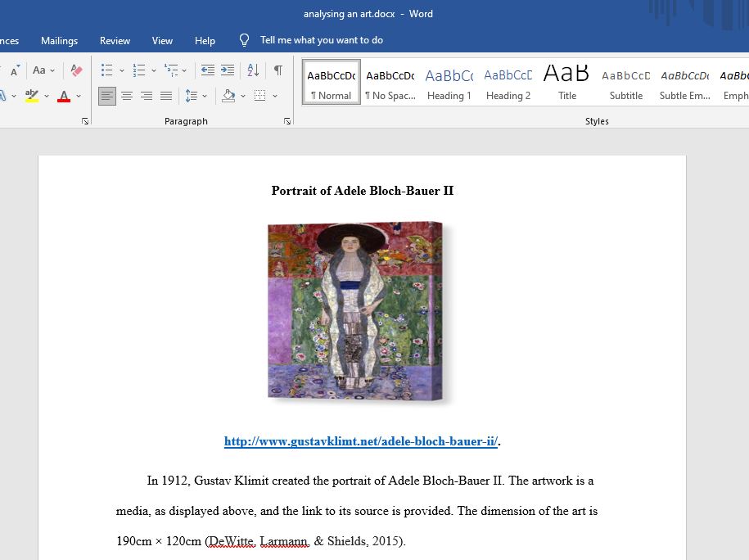This screenshot has height=560, width=749.
Task: Apply the Heading 1 style
Action: [449, 82]
